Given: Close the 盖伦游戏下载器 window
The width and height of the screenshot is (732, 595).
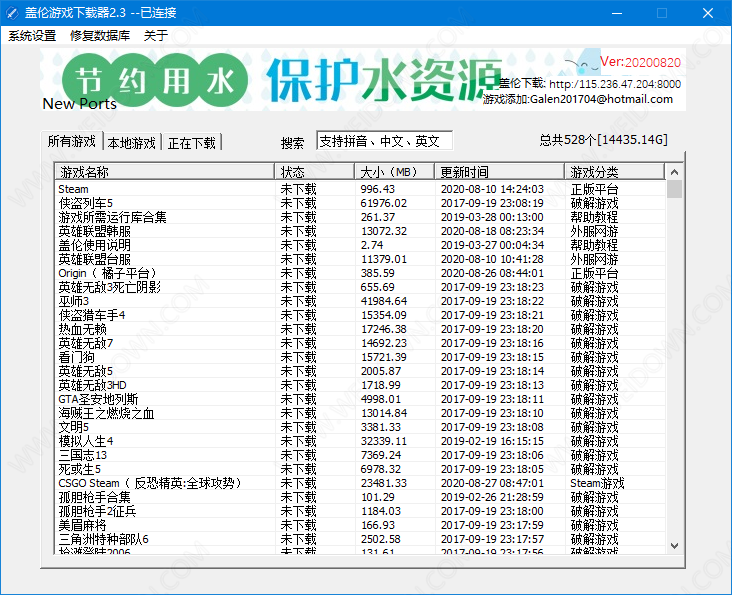Looking at the screenshot, I should click(x=708, y=13).
